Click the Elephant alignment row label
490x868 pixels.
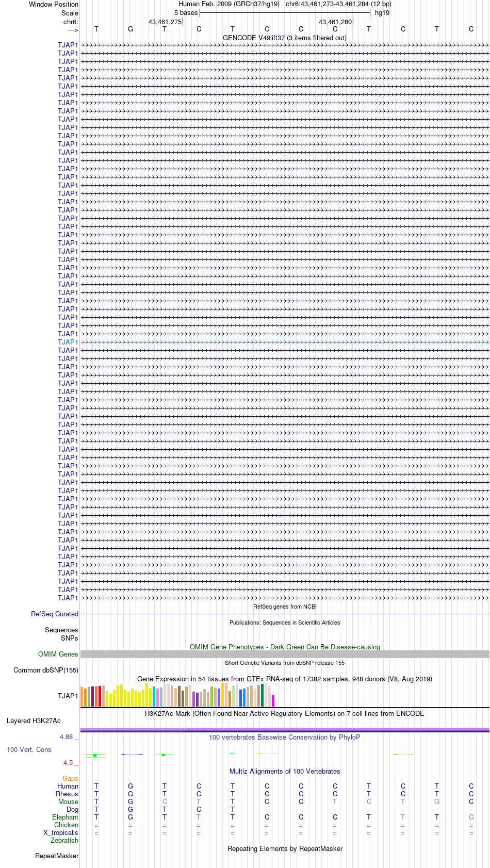pos(65,817)
